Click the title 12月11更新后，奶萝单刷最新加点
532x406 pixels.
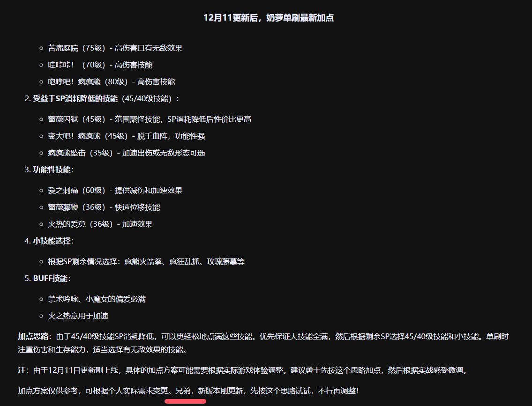pyautogui.click(x=269, y=18)
